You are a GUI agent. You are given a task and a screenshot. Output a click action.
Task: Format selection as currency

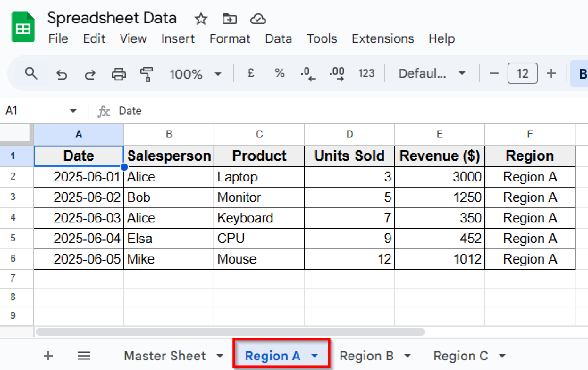pos(250,74)
